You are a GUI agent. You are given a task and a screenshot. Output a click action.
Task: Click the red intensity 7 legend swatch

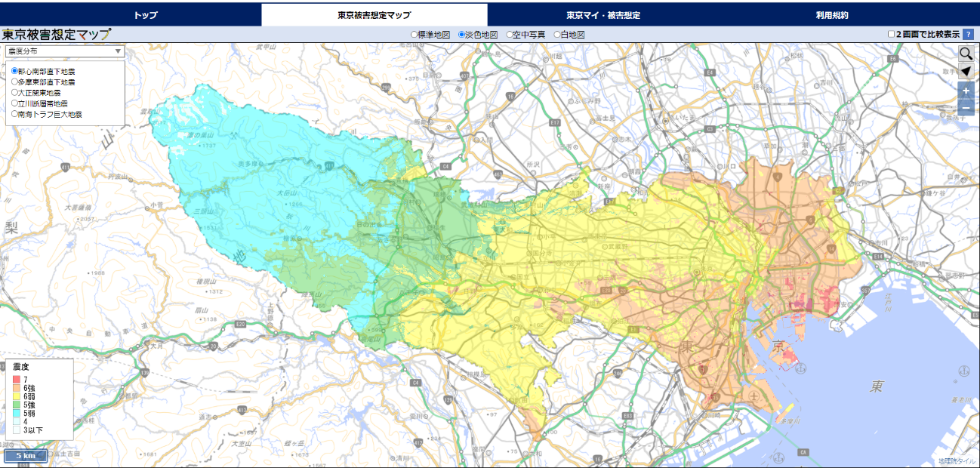(16, 379)
